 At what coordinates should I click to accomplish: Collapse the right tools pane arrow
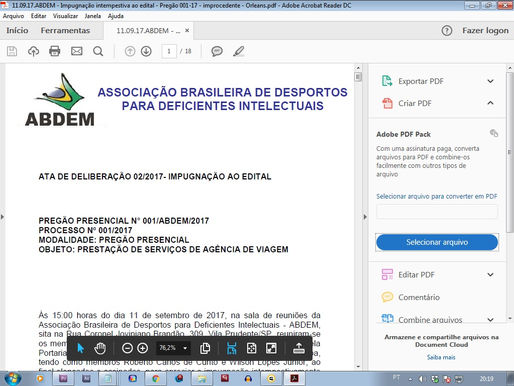(365, 217)
